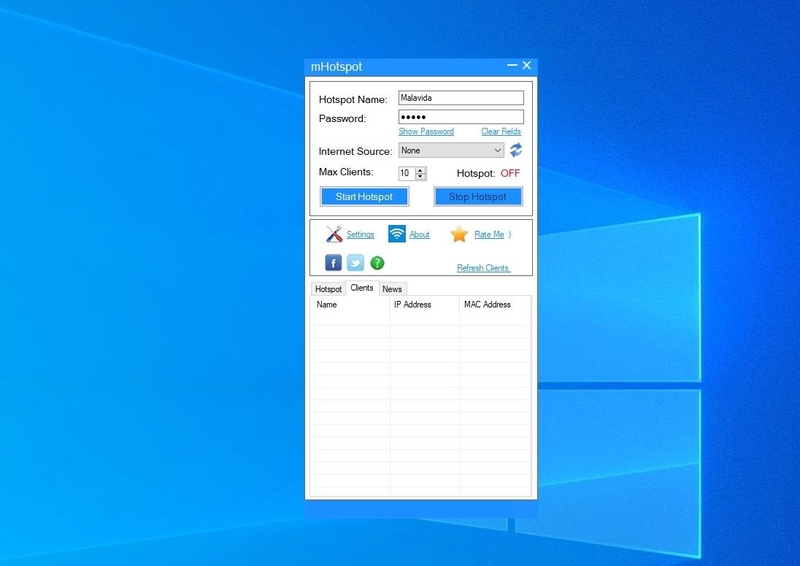Image resolution: width=800 pixels, height=566 pixels.
Task: Click the Refresh Clients link
Action: coord(483,268)
